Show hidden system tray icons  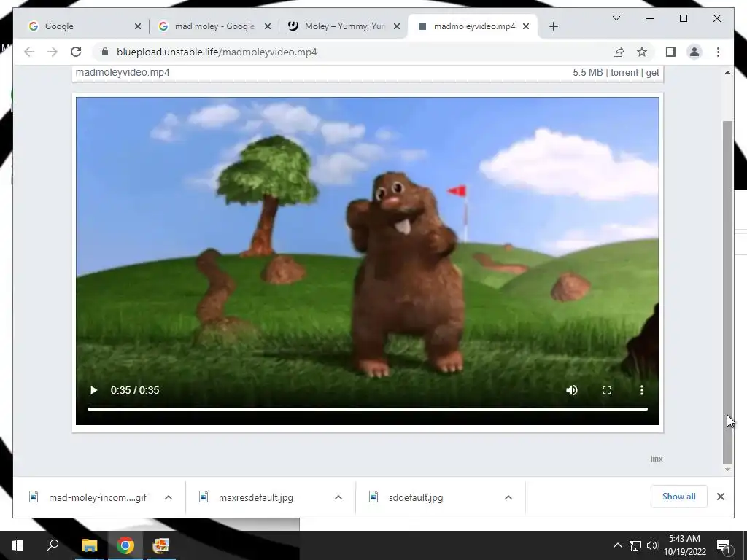[x=617, y=545]
